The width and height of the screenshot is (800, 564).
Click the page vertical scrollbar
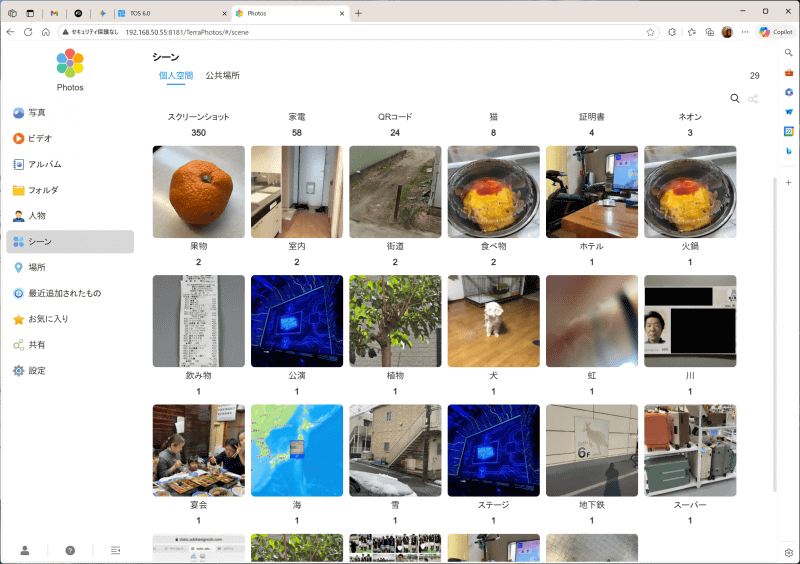click(775, 334)
